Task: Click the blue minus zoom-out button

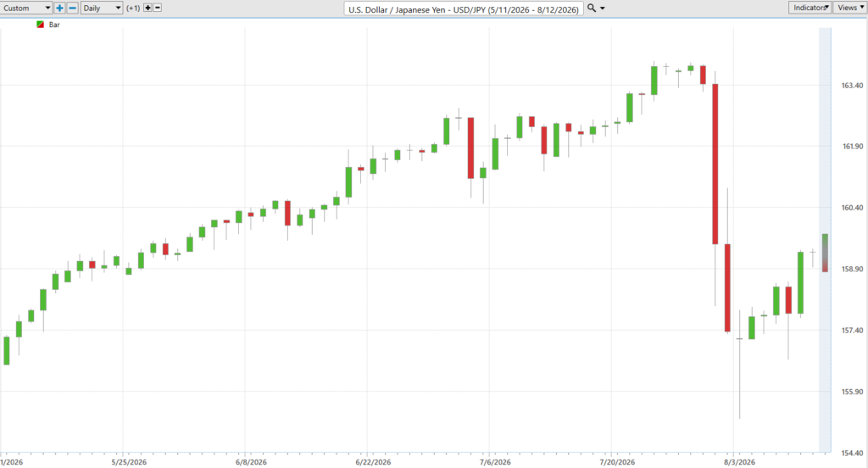Action: coord(73,8)
